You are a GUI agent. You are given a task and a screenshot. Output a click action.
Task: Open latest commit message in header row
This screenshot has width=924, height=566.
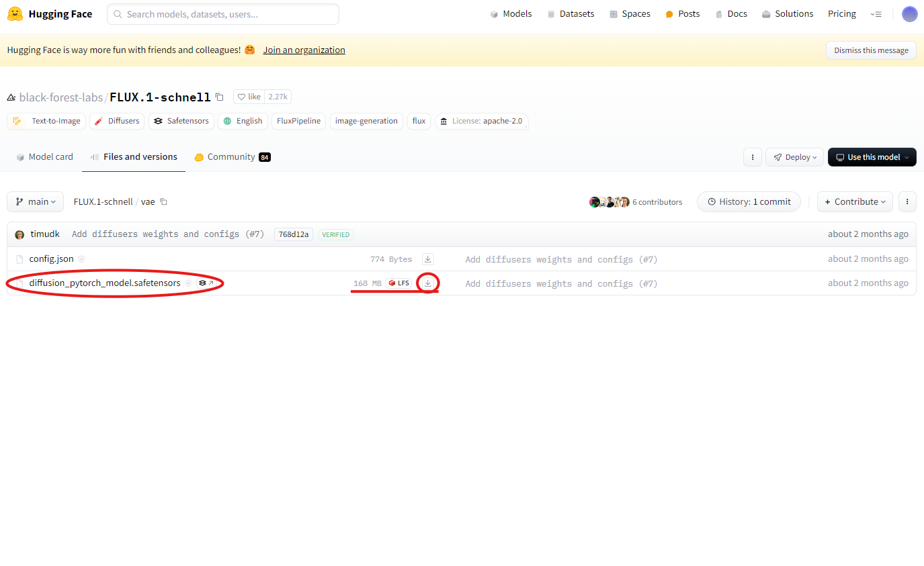point(168,234)
